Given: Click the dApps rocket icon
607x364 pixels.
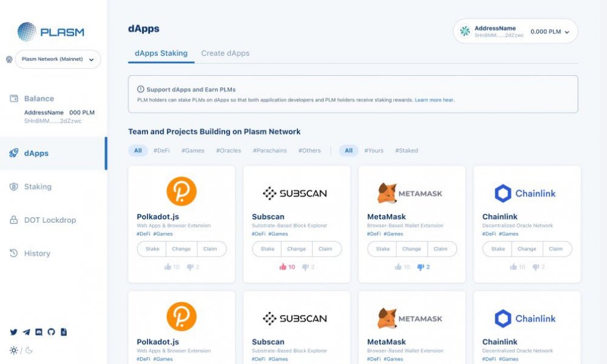Looking at the screenshot, I should 13,153.
